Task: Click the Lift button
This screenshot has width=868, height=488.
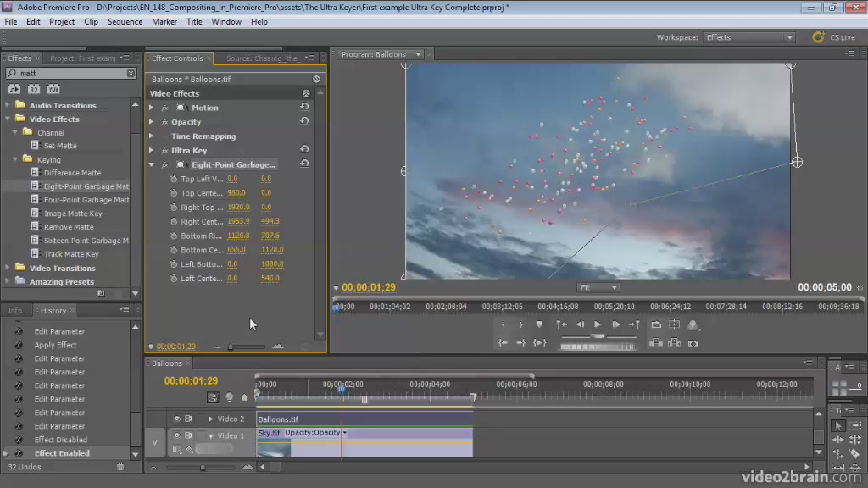Action: point(656,343)
